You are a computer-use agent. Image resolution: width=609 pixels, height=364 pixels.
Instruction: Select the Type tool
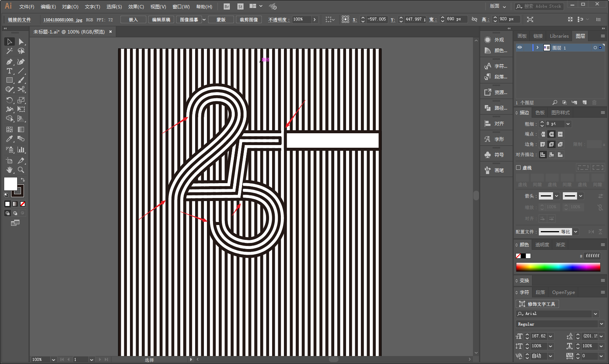pos(10,71)
